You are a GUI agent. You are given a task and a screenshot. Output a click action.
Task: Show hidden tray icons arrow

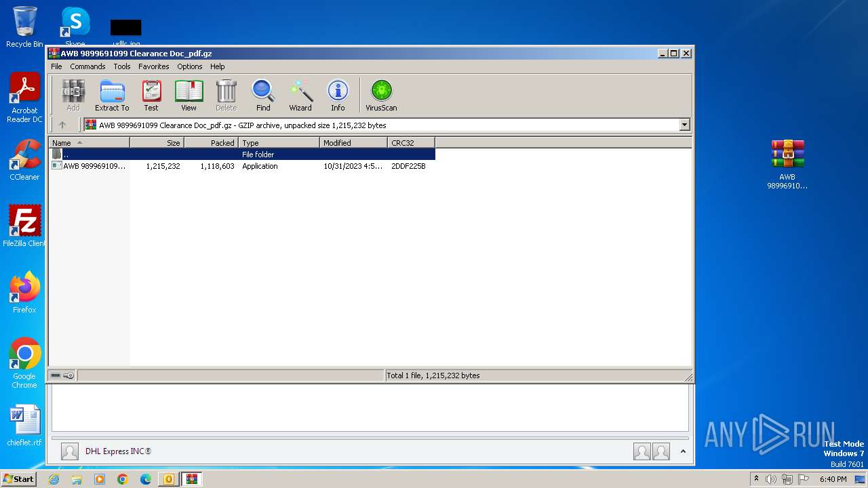coord(756,479)
